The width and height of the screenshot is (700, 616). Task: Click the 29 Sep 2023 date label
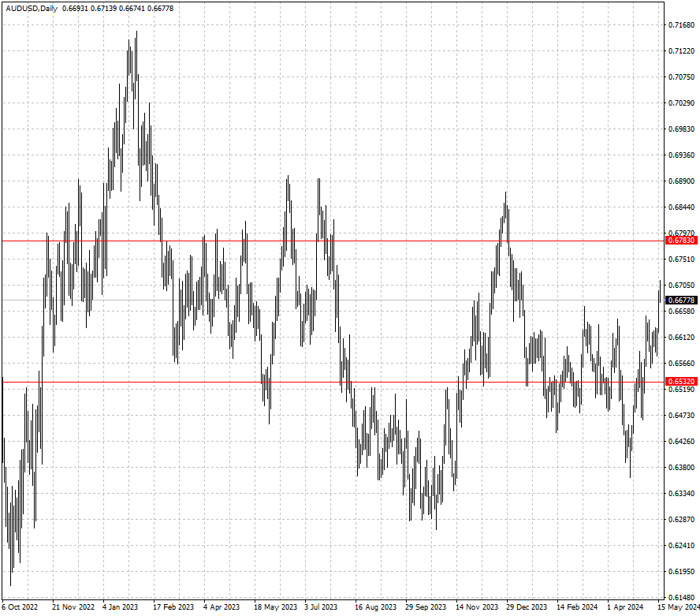tap(426, 607)
